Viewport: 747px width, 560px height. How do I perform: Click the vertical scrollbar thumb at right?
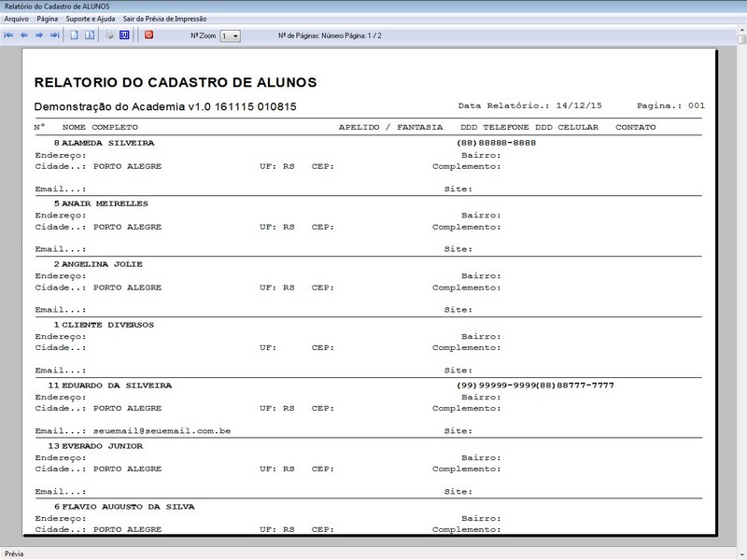click(x=742, y=39)
